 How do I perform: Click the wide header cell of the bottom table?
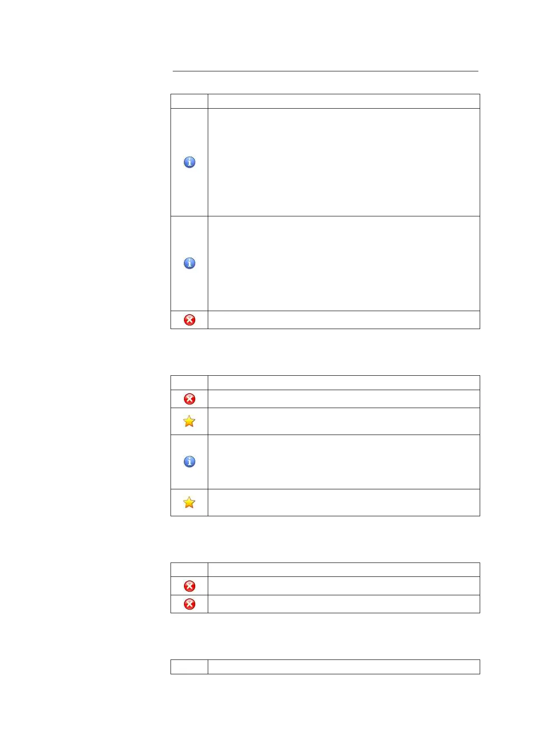click(344, 667)
